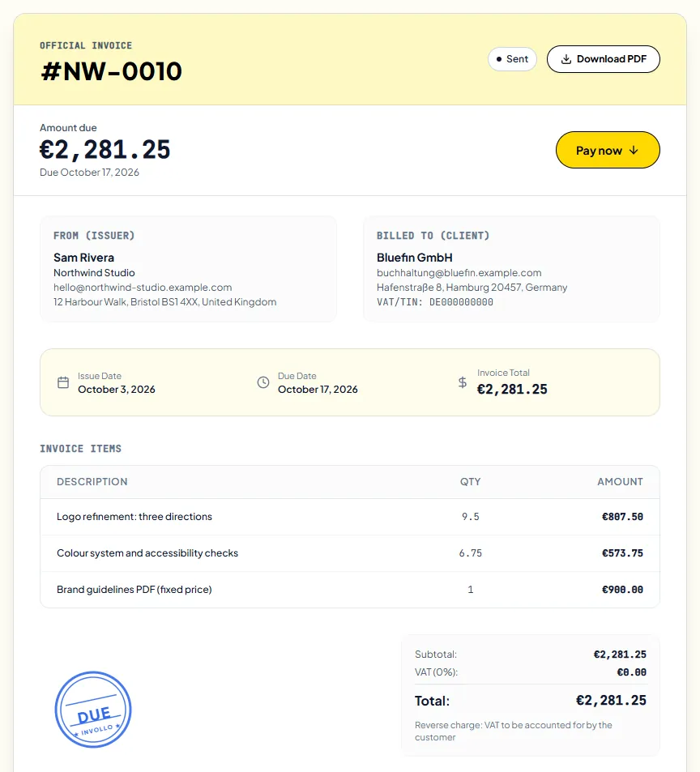Click quantity 1 for Brand guidelines PDF
The image size is (700, 772).
[x=470, y=590]
